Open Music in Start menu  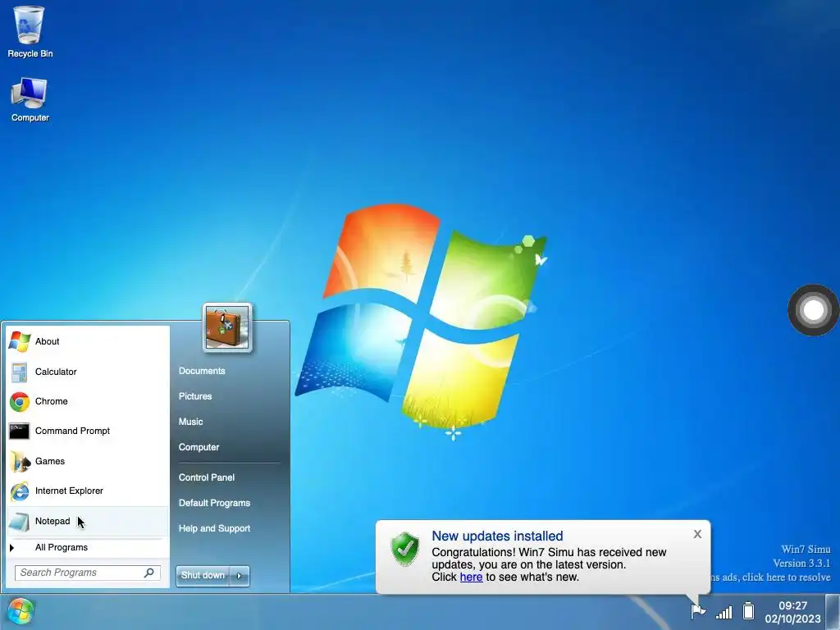click(x=190, y=422)
